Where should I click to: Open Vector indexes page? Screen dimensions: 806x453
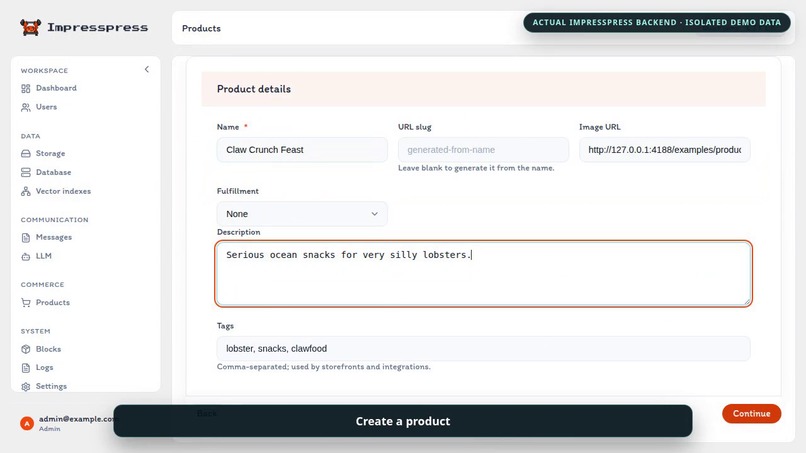tap(63, 191)
